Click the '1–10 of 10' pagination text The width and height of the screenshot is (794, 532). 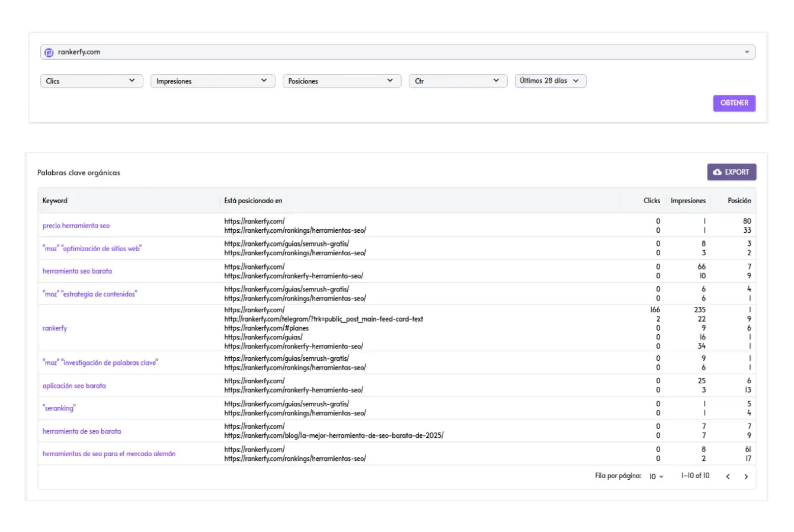click(x=695, y=476)
